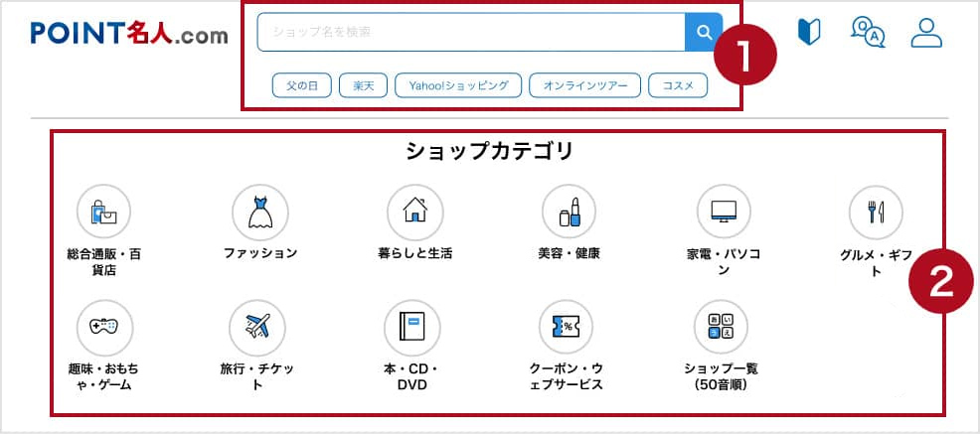Select the 総合通販・百貨店 shopping bag icon
The height and width of the screenshot is (434, 980).
tap(104, 212)
